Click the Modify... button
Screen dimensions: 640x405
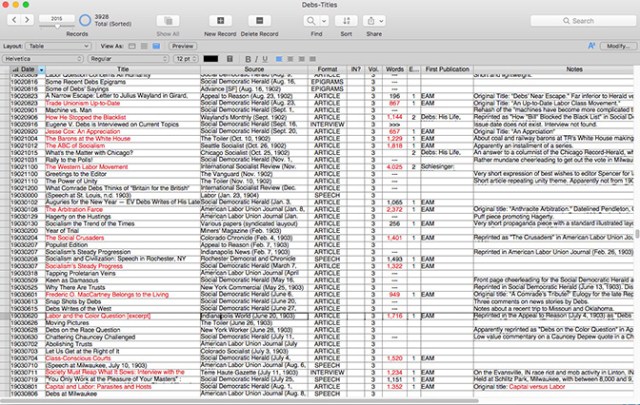tap(618, 46)
